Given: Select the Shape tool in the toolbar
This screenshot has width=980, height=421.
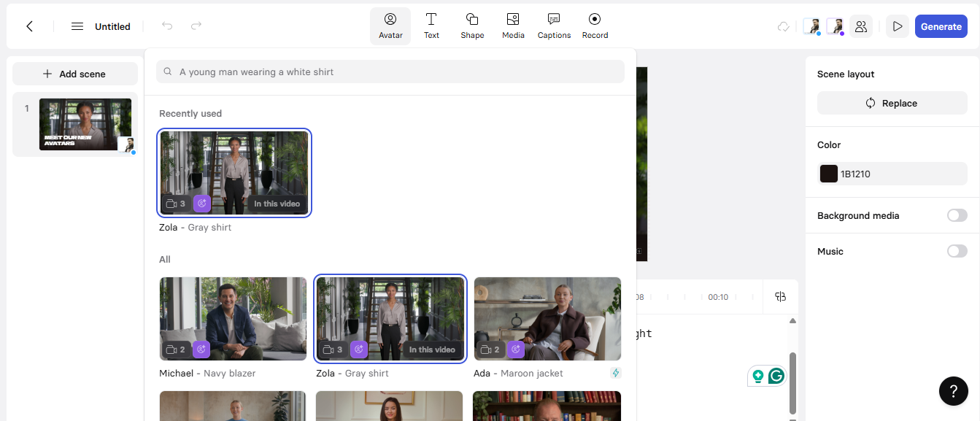Looking at the screenshot, I should [472, 26].
